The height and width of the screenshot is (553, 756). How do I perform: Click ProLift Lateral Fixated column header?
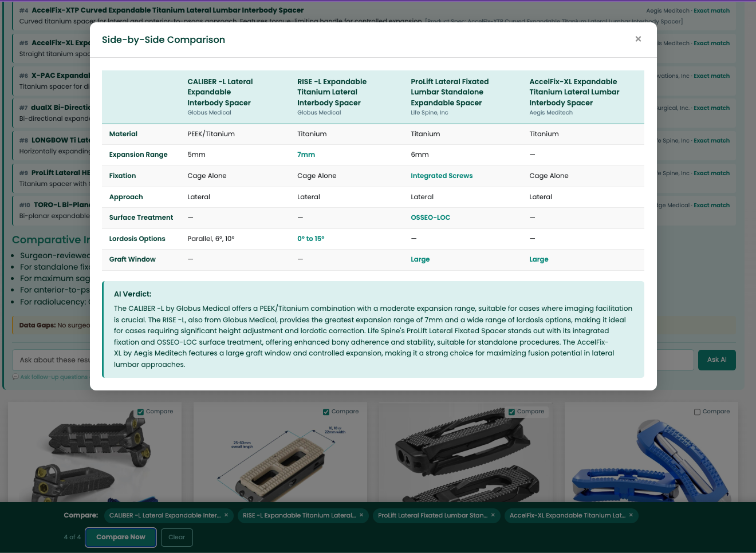450,92
